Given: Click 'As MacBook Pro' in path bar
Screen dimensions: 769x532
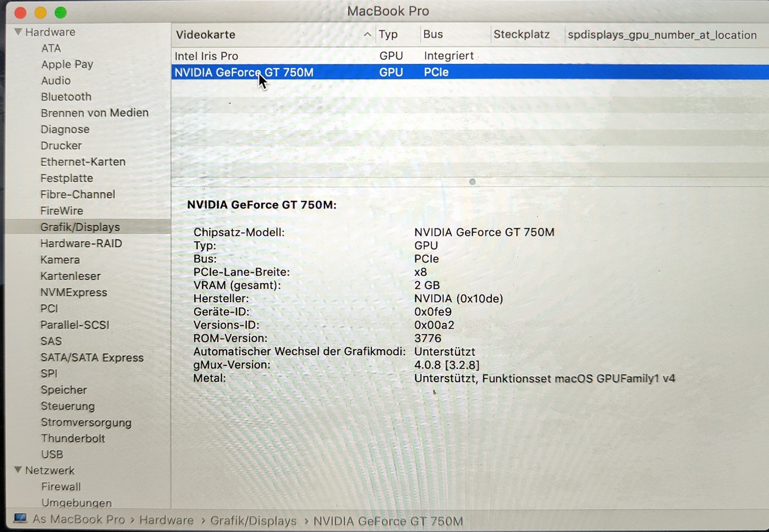Looking at the screenshot, I should 79,519.
